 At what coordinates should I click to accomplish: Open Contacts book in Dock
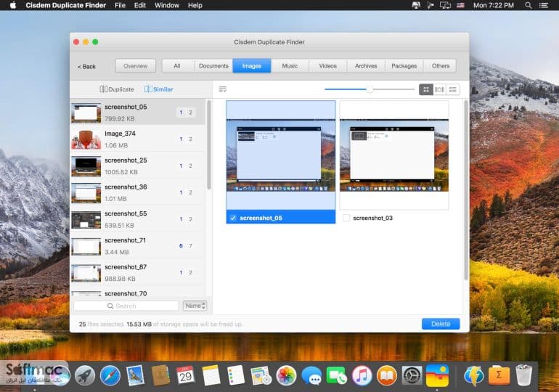160,375
